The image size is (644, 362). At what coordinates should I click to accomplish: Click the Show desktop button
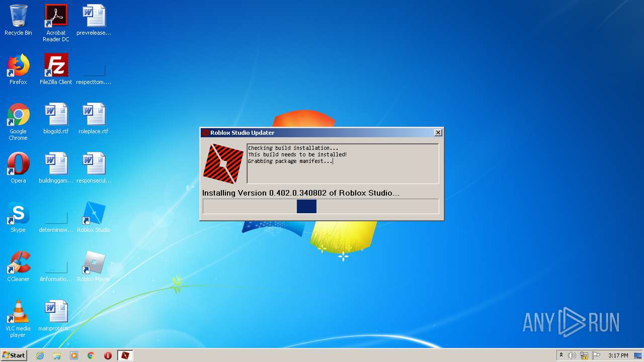coord(638,355)
